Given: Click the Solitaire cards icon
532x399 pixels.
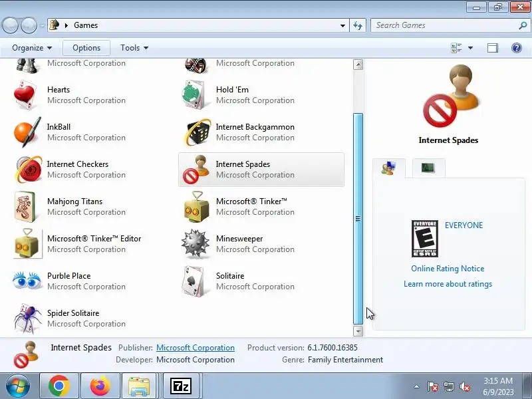Looking at the screenshot, I should coord(194,281).
